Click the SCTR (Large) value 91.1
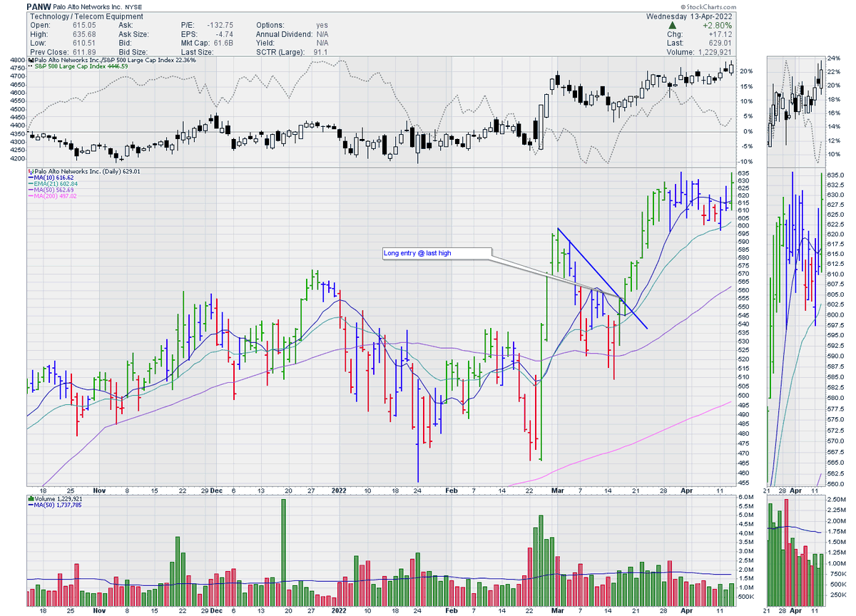Image resolution: width=856 pixels, height=616 pixels. [x=320, y=52]
